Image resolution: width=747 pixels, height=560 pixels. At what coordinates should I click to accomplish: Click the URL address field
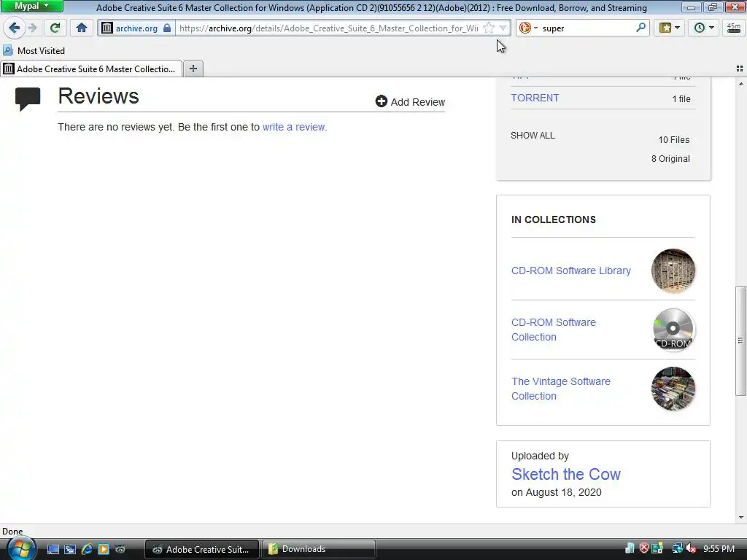330,28
